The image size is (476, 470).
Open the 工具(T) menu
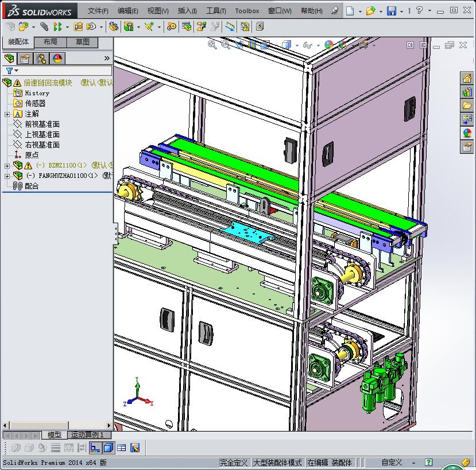(216, 11)
